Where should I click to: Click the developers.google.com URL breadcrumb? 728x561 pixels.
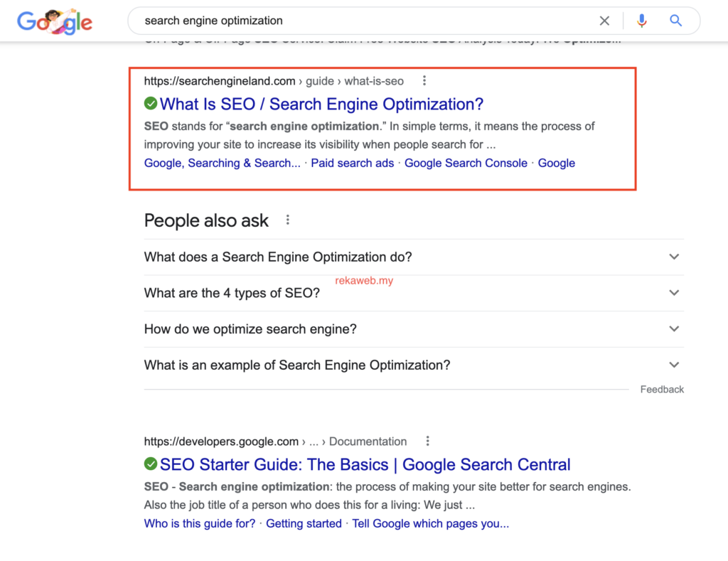[275, 441]
